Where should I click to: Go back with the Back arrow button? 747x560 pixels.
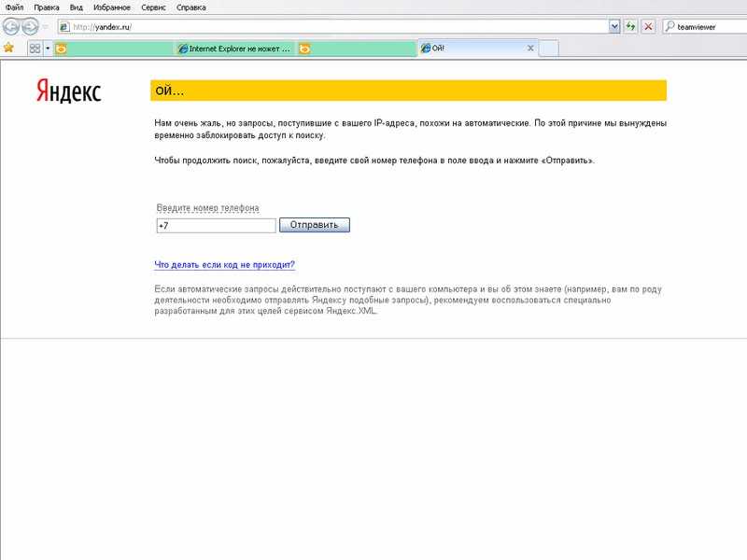11,27
